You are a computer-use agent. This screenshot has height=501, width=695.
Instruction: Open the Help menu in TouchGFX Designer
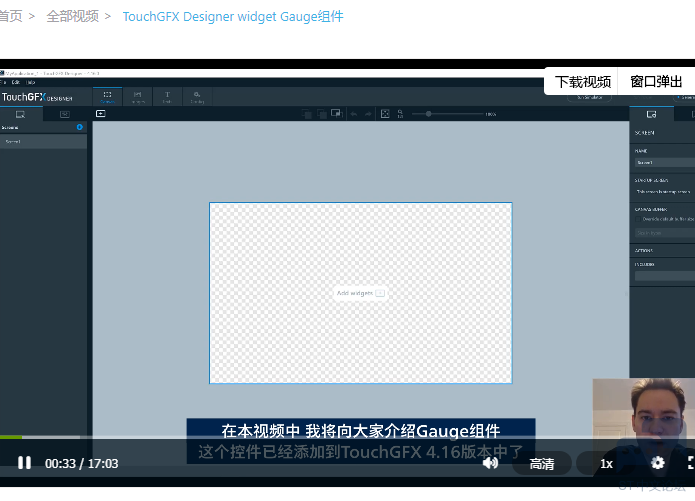pyautogui.click(x=31, y=82)
